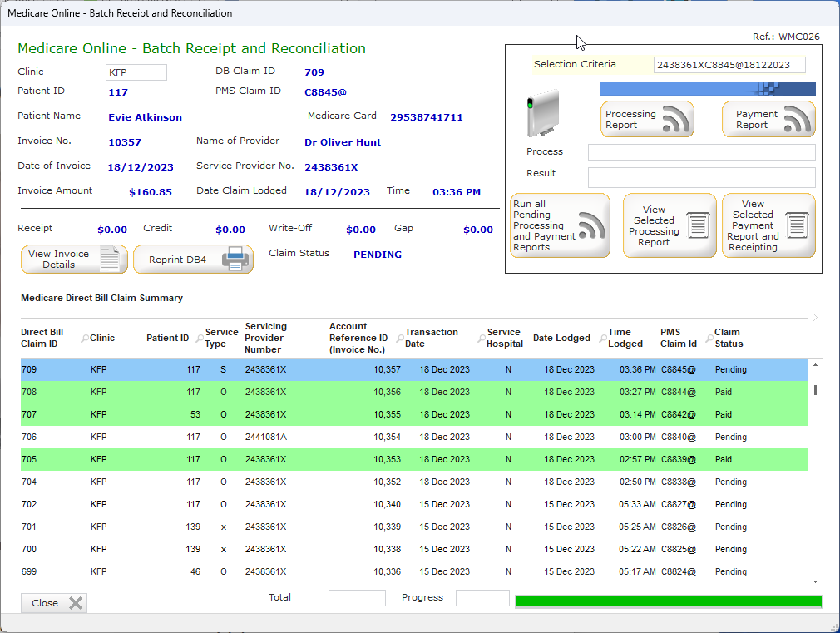
Task: Run all Pending Processing and Payment Reports
Action: pos(560,225)
